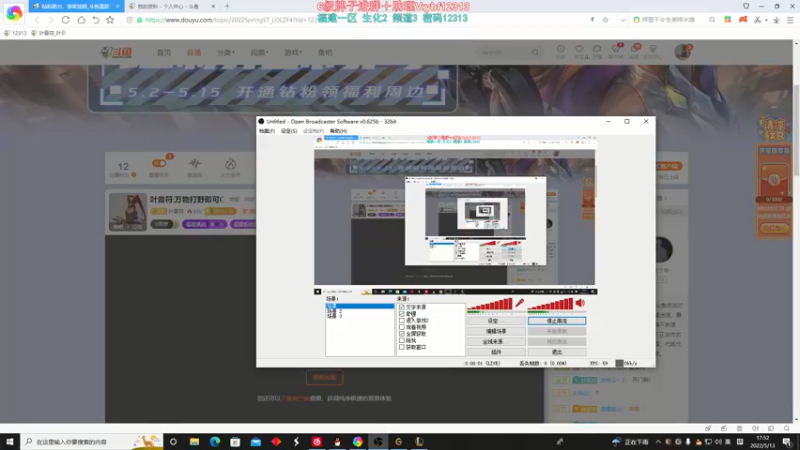Reload the browser page
Screen dimensions: 800x450
(x=66, y=20)
